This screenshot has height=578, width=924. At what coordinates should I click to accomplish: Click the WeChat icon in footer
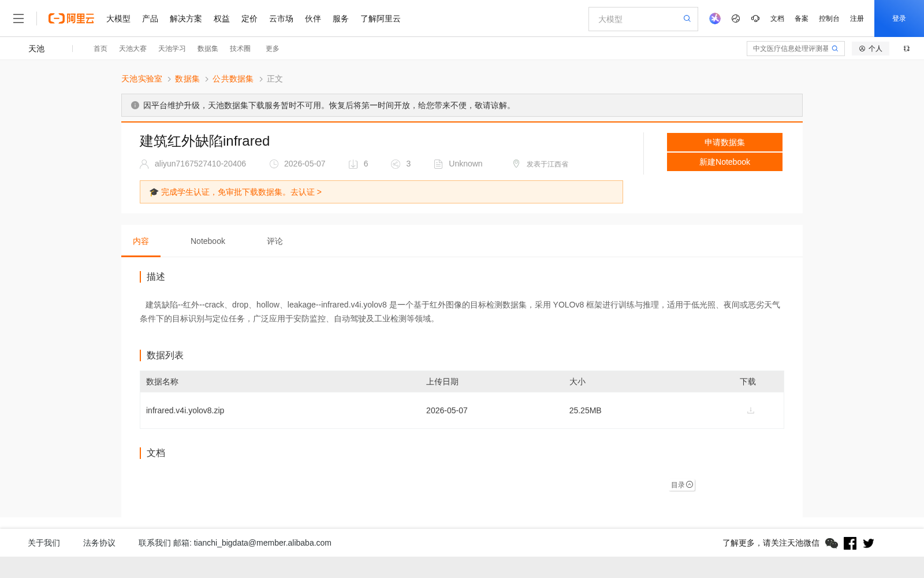[x=832, y=543]
